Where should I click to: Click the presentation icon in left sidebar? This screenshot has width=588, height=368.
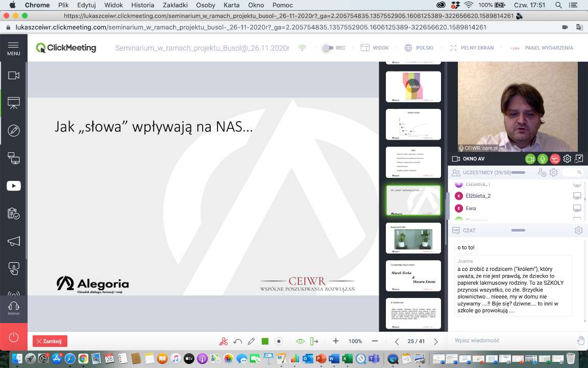(14, 103)
